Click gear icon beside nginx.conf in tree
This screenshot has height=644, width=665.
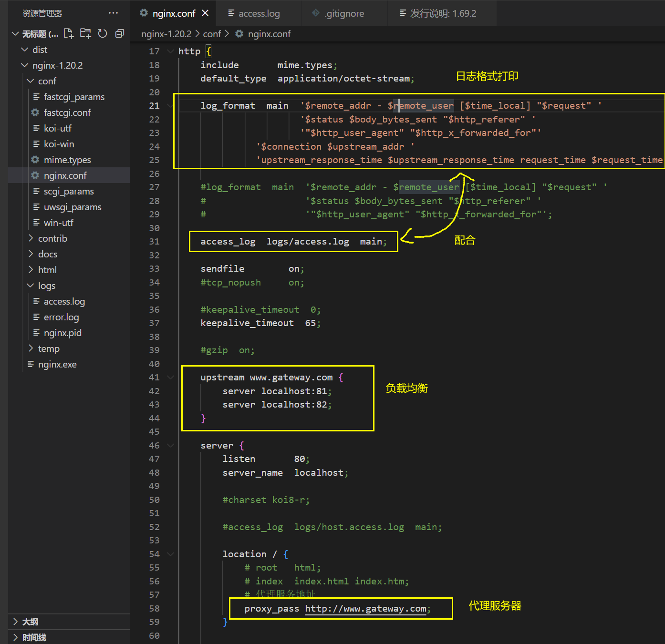[35, 175]
